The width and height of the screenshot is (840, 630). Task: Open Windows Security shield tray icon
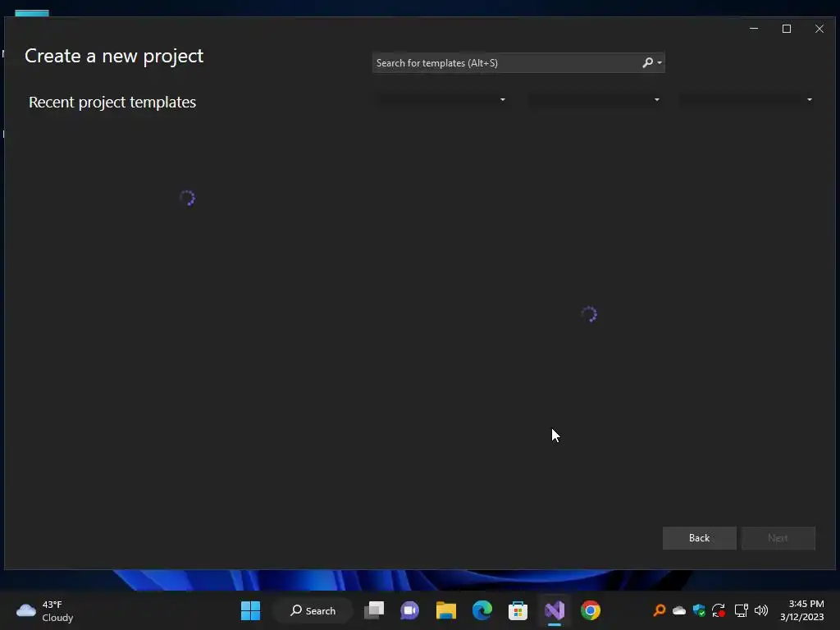click(699, 610)
